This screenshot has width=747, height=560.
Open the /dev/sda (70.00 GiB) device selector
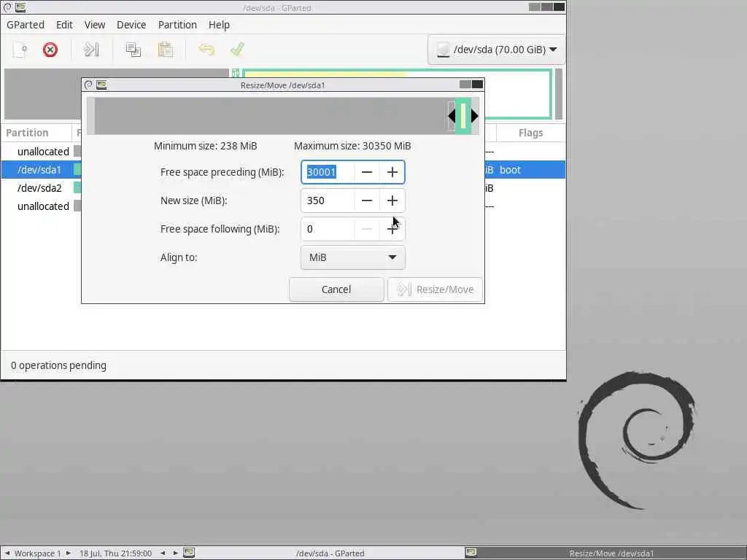(496, 50)
